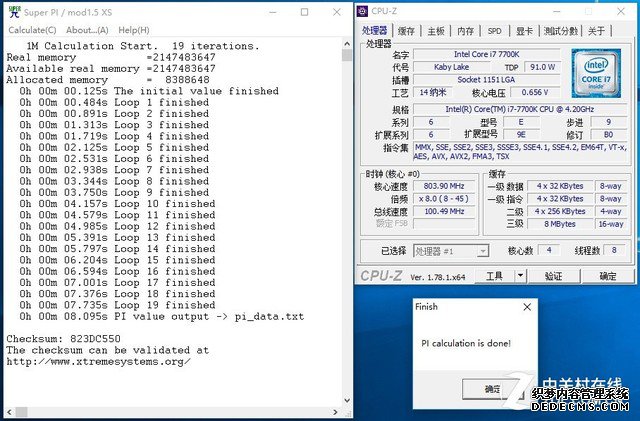Click the '91.0 W' TDP value
The height and width of the screenshot is (421, 640).
tap(542, 67)
